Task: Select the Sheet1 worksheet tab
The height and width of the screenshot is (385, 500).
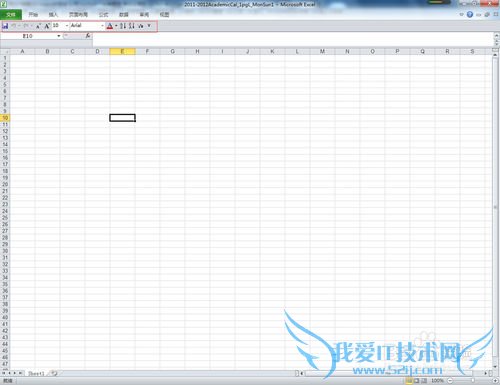Action: (36, 373)
